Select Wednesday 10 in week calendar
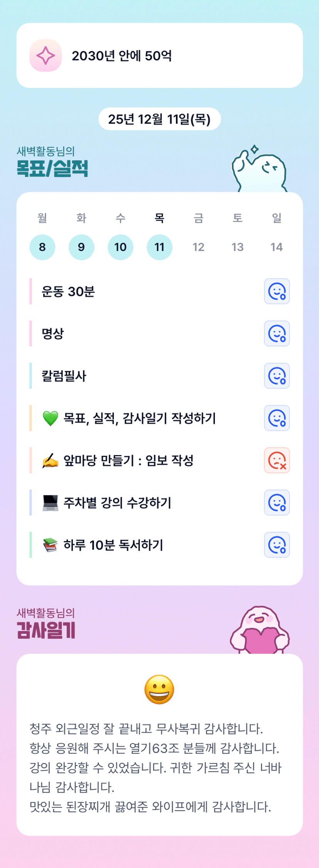The height and width of the screenshot is (868, 319). coord(120,247)
